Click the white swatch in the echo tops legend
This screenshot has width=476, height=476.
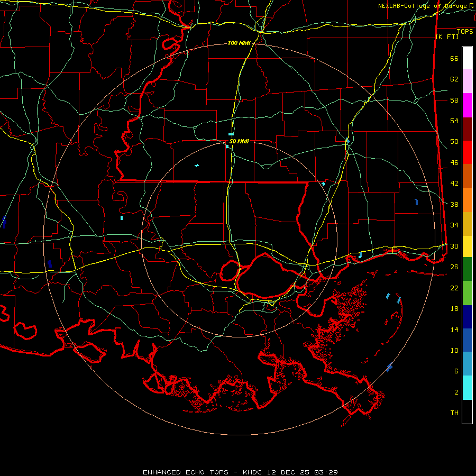[467, 58]
